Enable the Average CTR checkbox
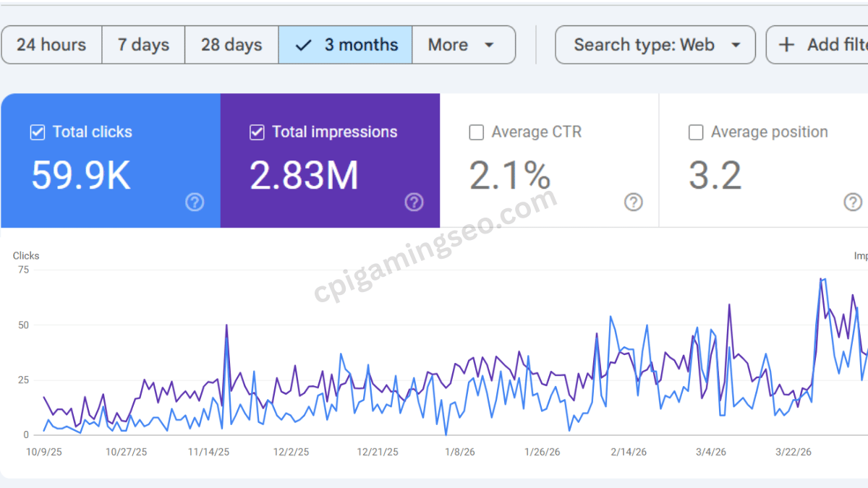The height and width of the screenshot is (488, 868). coord(477,132)
